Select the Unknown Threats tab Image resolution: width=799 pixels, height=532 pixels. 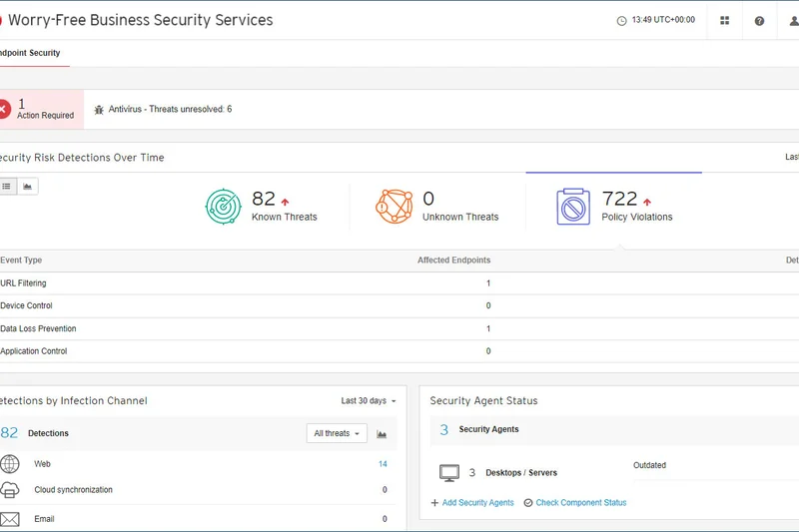coord(437,207)
